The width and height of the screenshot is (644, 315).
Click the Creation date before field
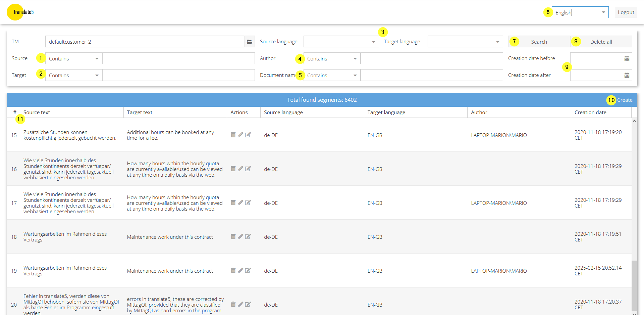click(596, 58)
